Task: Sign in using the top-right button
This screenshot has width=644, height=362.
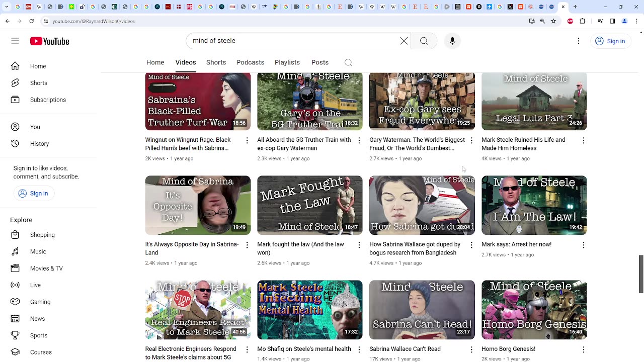Action: [x=610, y=41]
